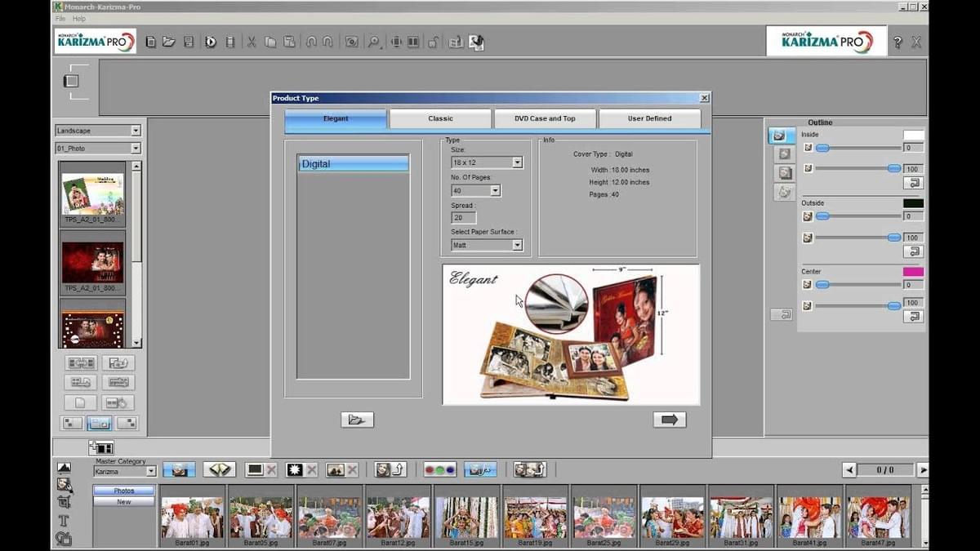980x551 pixels.
Task: Click the pink Center color swatch
Action: (x=913, y=272)
